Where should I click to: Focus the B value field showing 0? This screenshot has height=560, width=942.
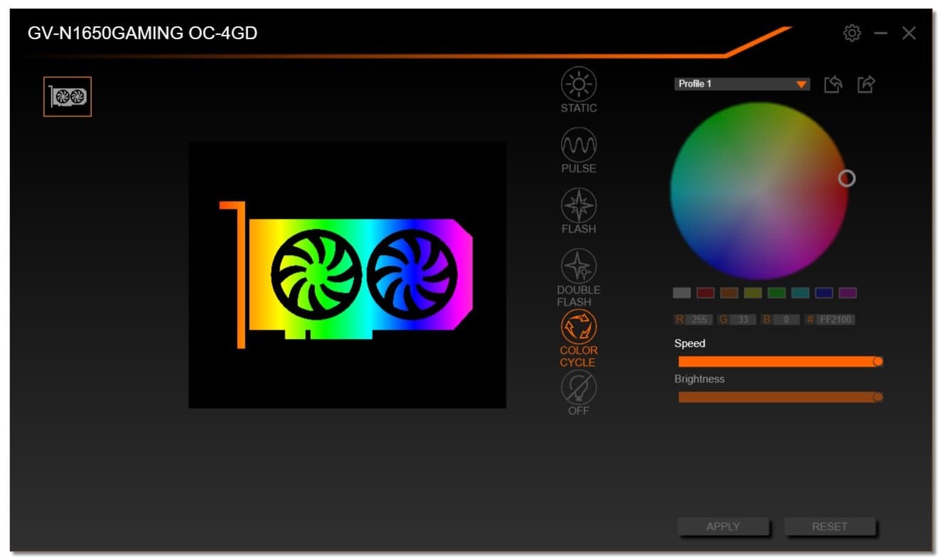(x=787, y=320)
